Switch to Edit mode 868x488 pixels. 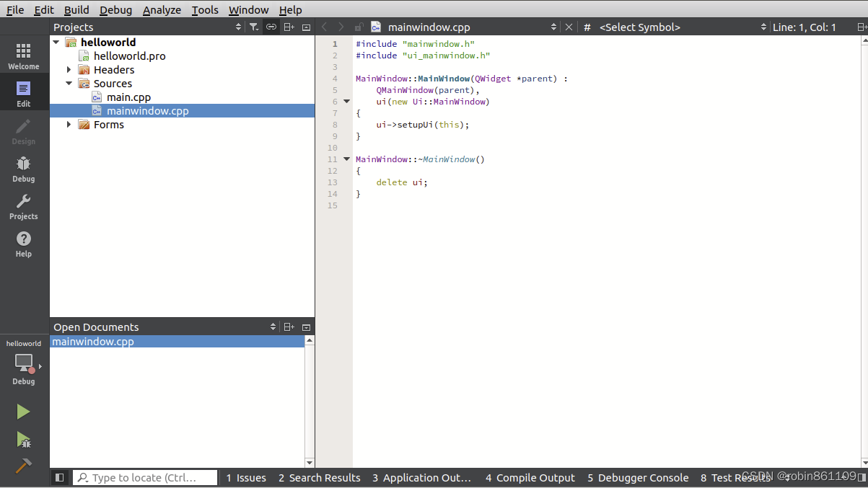[x=24, y=94]
